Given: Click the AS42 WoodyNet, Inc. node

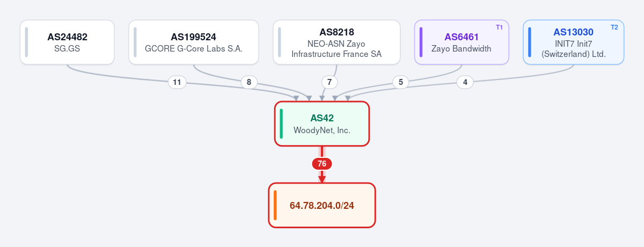Looking at the screenshot, I should pos(322,123).
